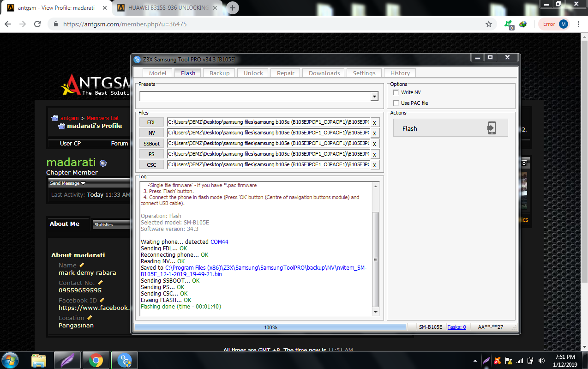
Task: Clear the NV file path
Action: point(374,133)
